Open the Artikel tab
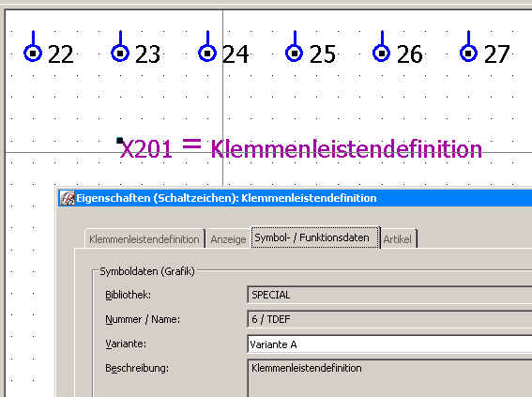532x397 pixels. 398,239
